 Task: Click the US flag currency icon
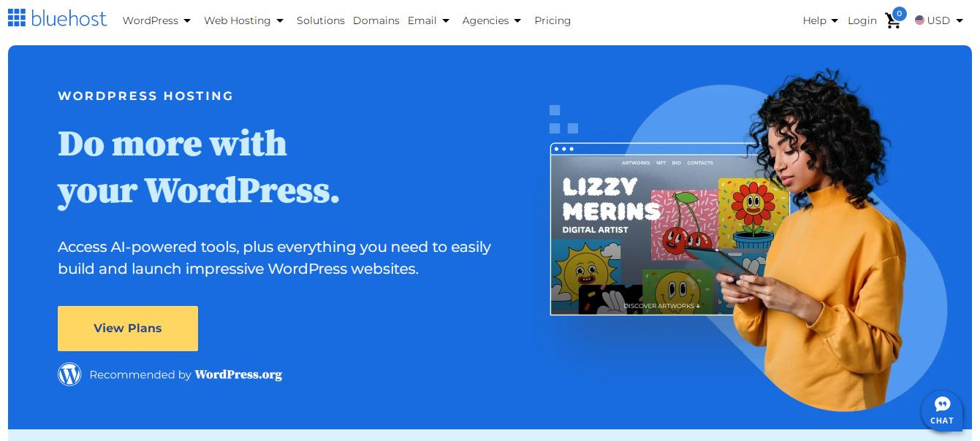pyautogui.click(x=919, y=20)
